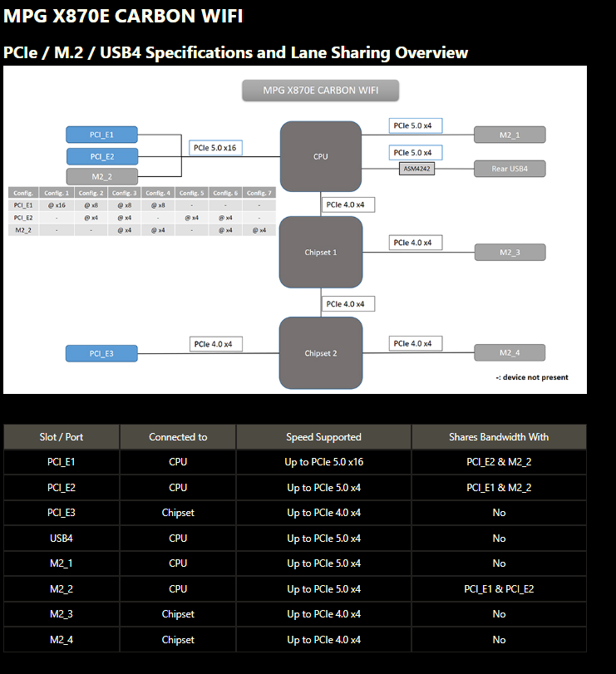Click the Config. 6 column header

pos(225,193)
